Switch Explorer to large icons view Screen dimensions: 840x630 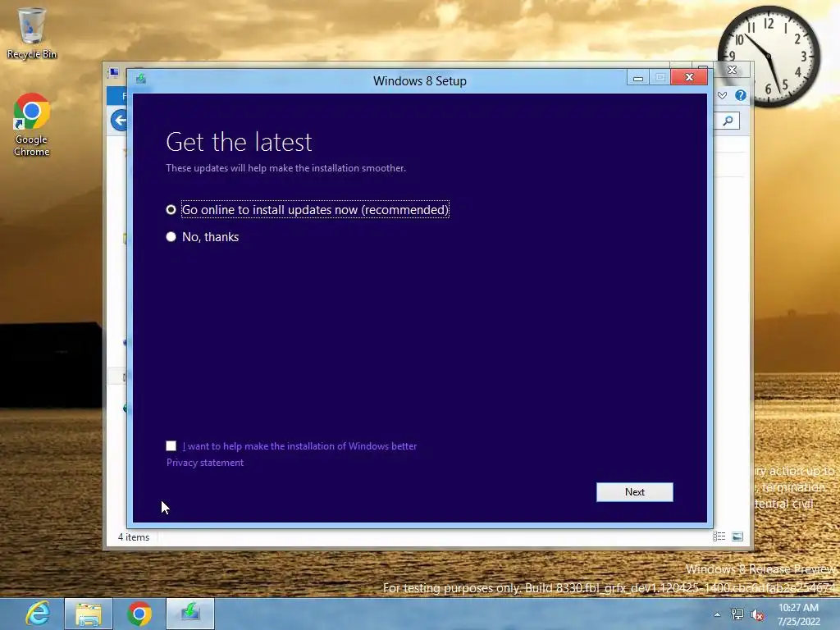(737, 536)
